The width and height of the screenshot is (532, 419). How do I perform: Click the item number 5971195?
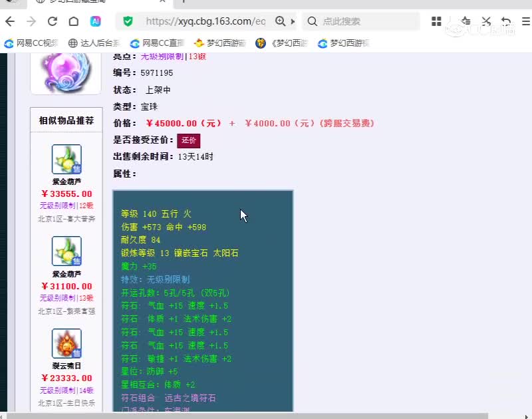point(157,73)
